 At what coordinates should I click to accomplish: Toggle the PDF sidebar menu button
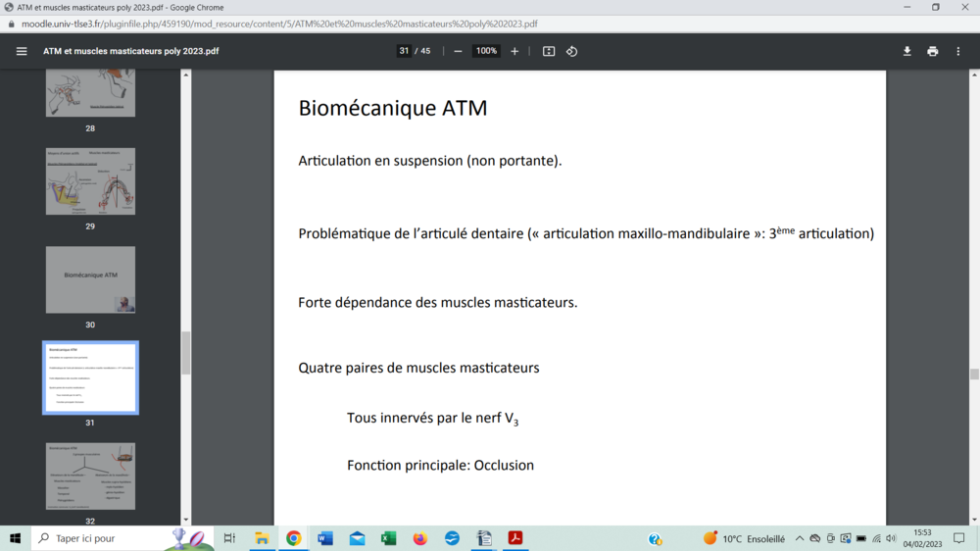coord(22,51)
